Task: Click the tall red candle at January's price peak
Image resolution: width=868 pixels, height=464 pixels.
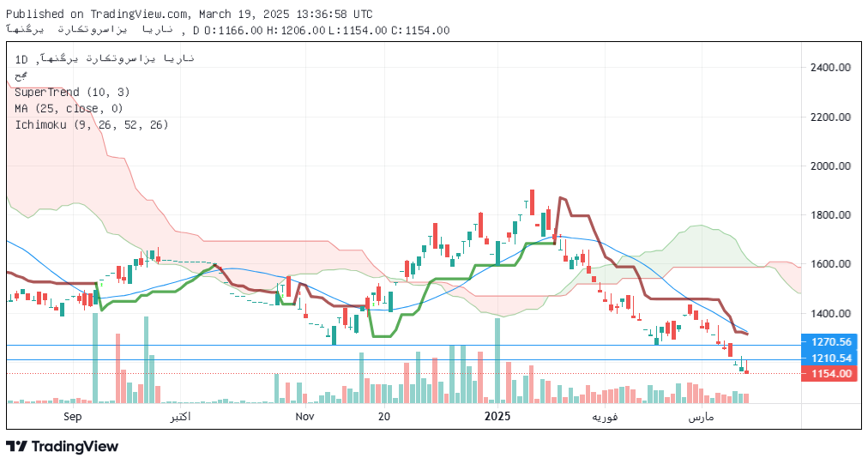Action: click(532, 202)
